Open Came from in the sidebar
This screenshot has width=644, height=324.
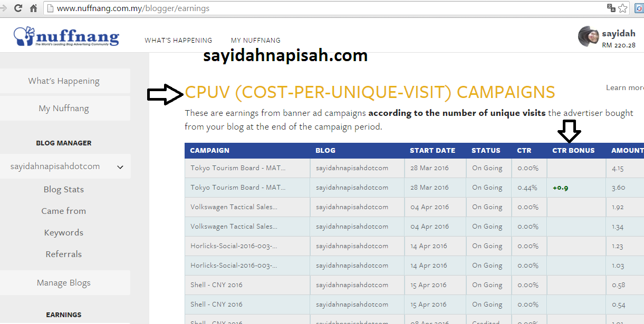click(x=64, y=211)
